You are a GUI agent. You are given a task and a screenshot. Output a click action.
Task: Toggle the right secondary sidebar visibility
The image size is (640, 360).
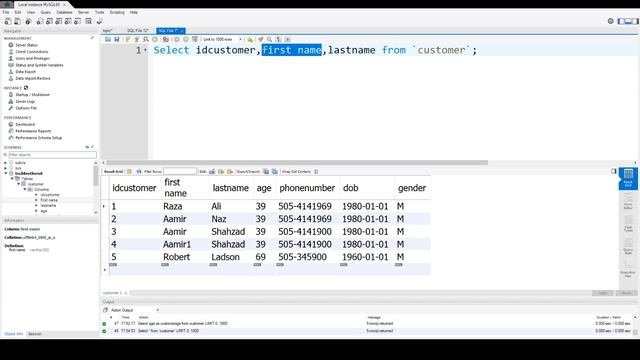(636, 21)
